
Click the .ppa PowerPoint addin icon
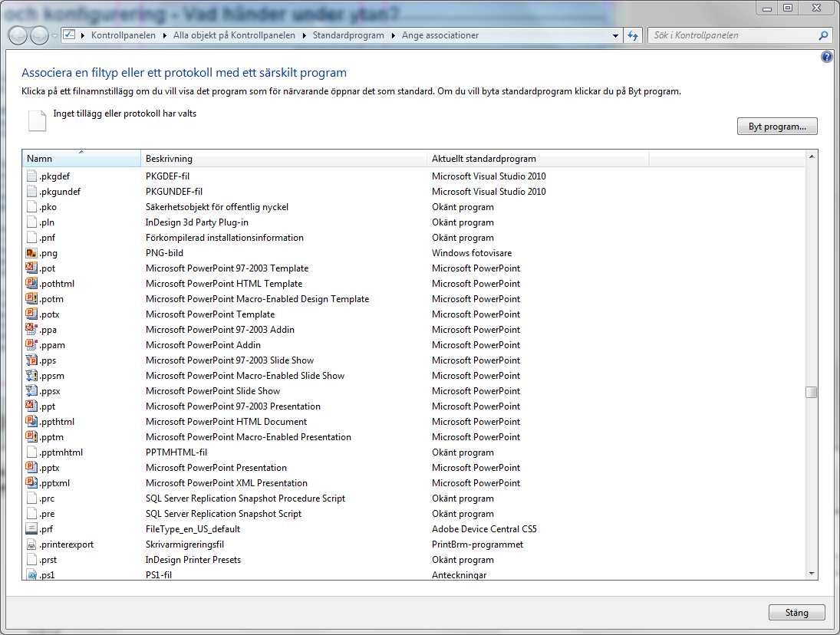[x=32, y=330]
